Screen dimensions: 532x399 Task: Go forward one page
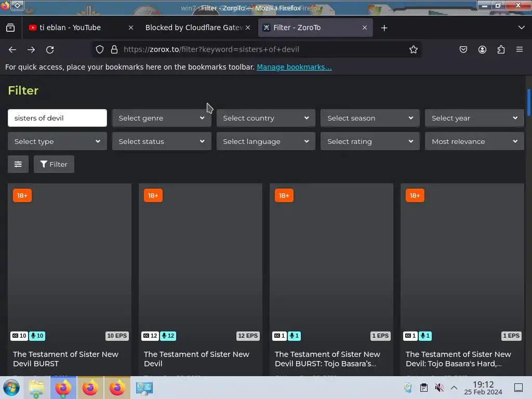click(x=31, y=49)
